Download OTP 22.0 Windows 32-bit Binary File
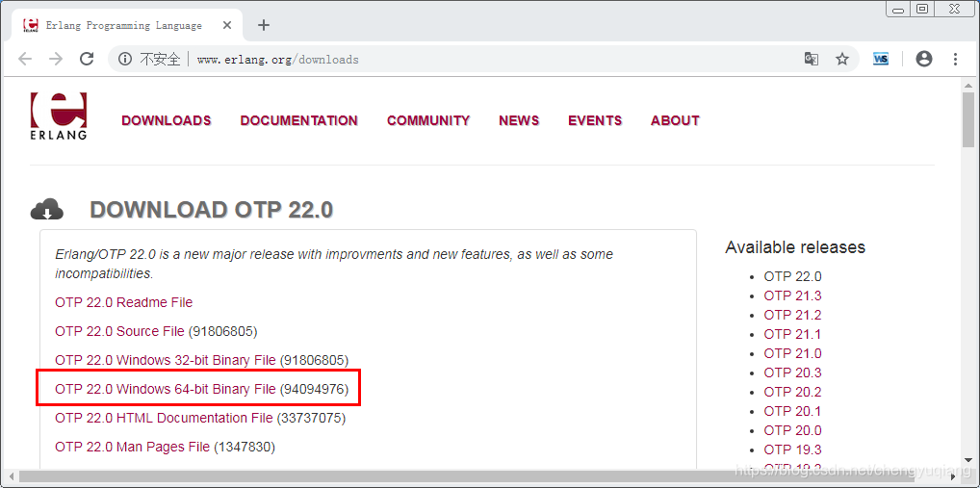The image size is (980, 488). (165, 361)
